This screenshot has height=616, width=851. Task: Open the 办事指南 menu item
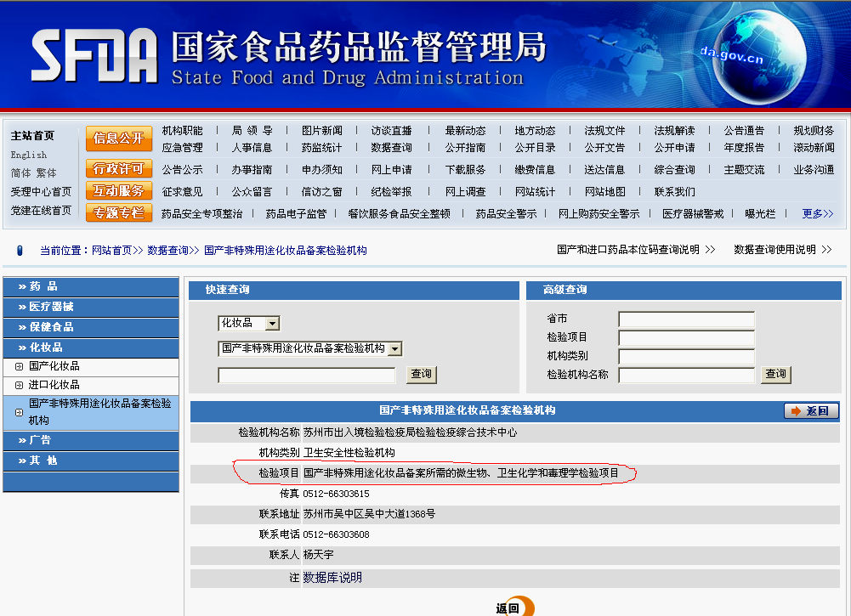tap(252, 170)
